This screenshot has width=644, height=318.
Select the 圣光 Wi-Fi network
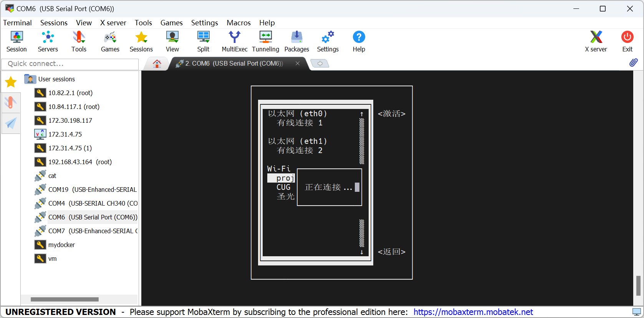(x=286, y=196)
